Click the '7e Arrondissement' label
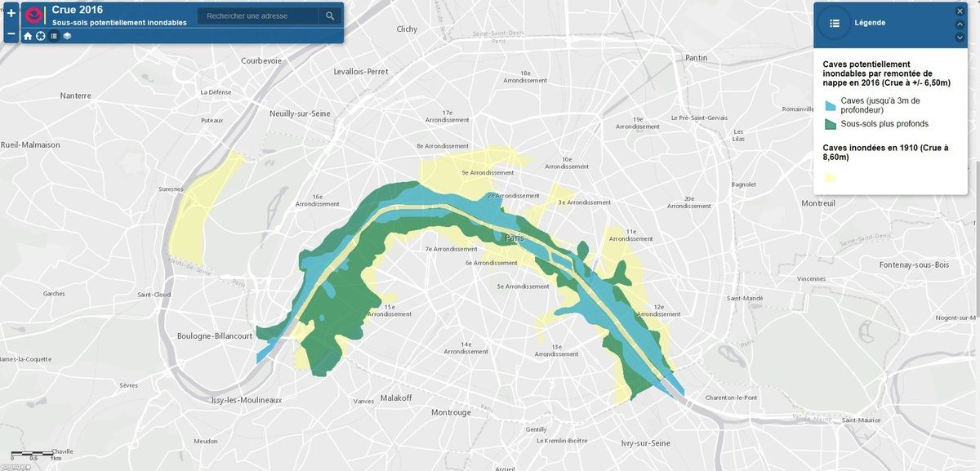Screen dimensions: 980x471 452,249
